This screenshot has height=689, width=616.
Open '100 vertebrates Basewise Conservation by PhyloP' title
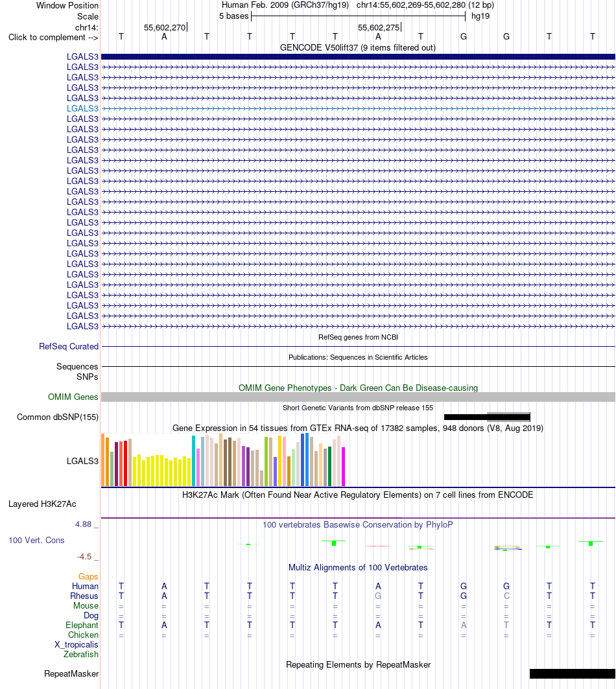point(358,524)
